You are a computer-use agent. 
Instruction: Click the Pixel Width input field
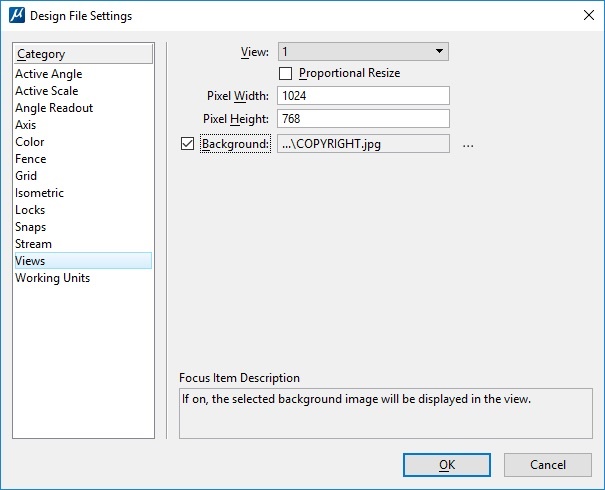363,95
